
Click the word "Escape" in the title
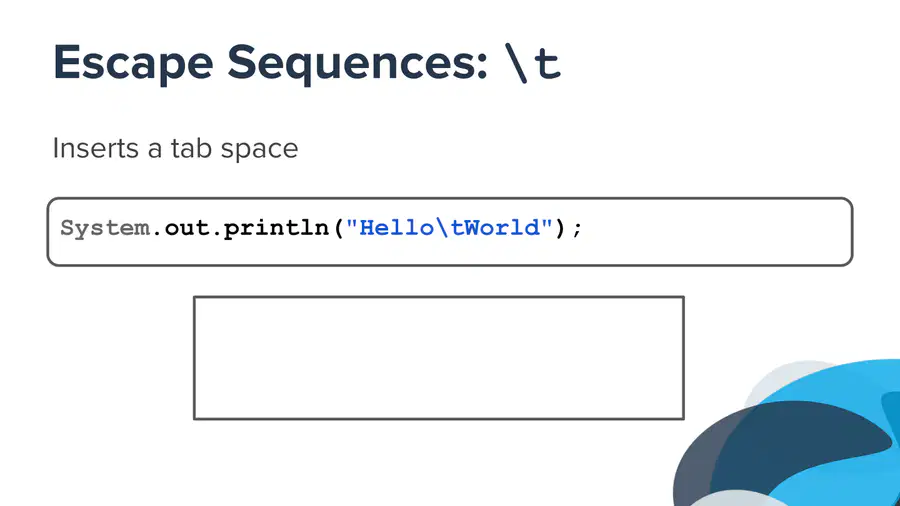(x=133, y=63)
